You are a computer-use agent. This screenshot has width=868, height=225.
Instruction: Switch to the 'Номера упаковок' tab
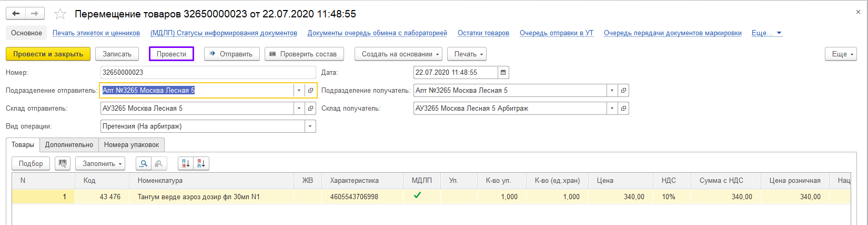pyautogui.click(x=132, y=145)
